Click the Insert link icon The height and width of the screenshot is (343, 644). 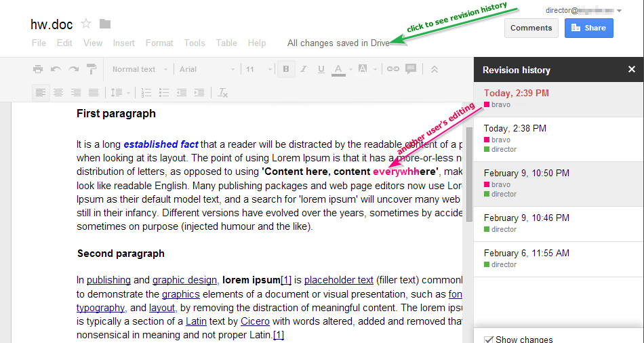click(393, 69)
